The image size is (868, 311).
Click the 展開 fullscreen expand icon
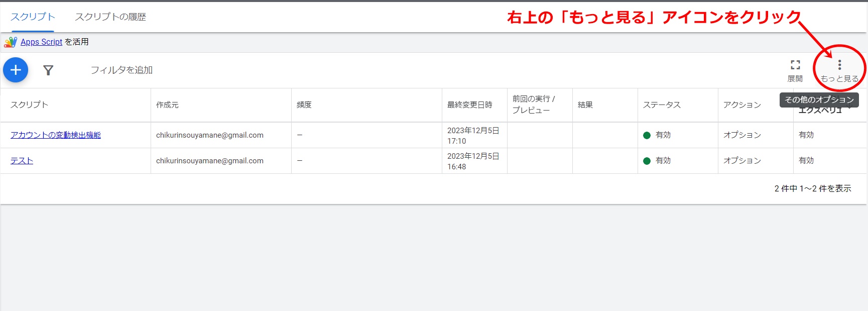pos(795,65)
